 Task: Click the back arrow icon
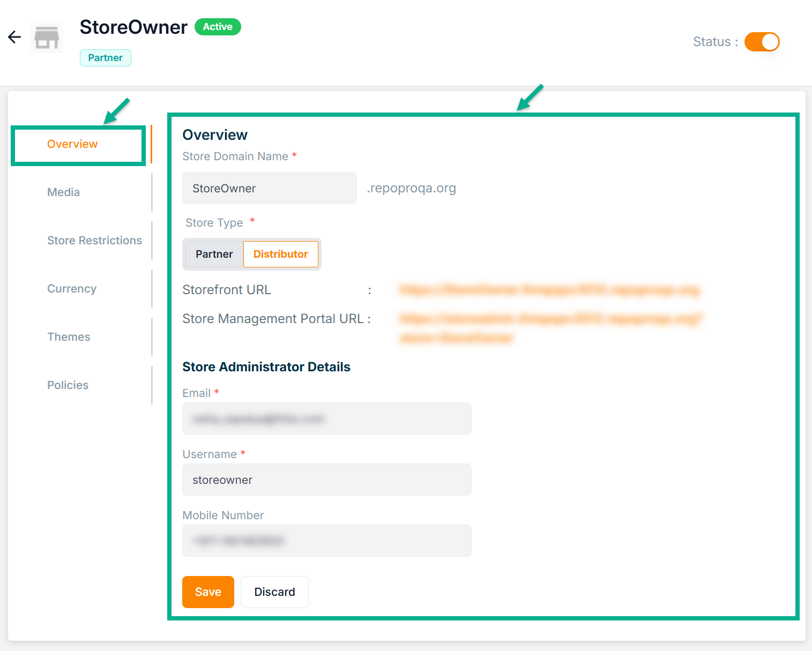(14, 37)
